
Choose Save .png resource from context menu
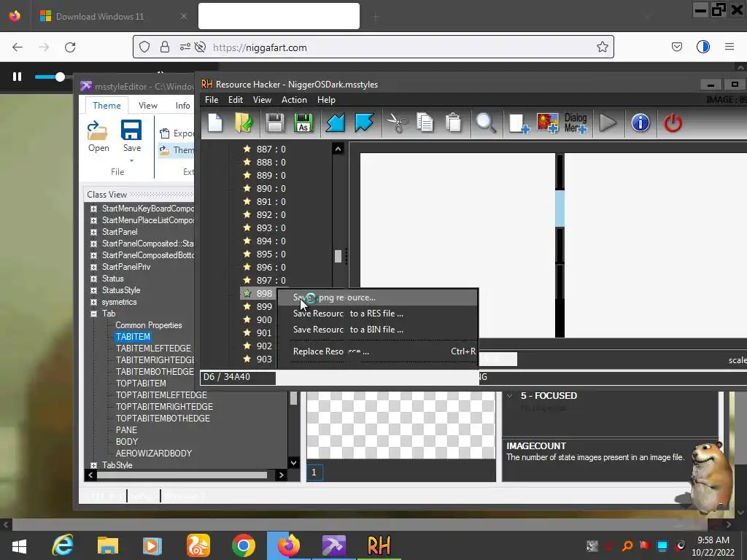[x=377, y=297]
